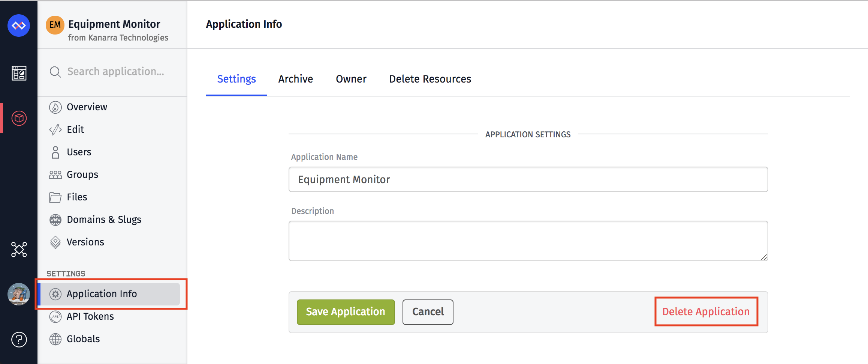Click the Losant logo icon
Screen dimensions: 868x364
coord(19,26)
